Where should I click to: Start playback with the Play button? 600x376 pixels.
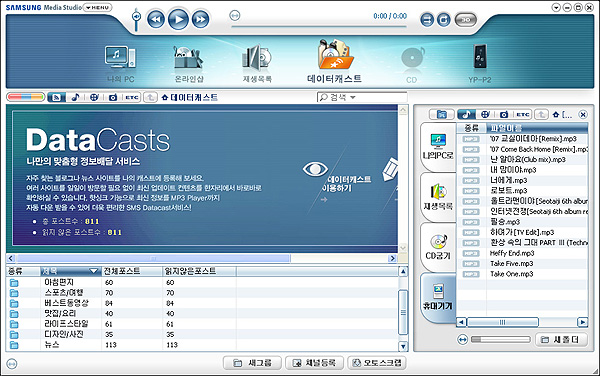pyautogui.click(x=178, y=19)
